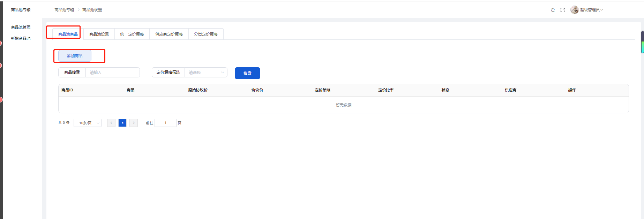Click the 添加商品 button

pyautogui.click(x=75, y=56)
